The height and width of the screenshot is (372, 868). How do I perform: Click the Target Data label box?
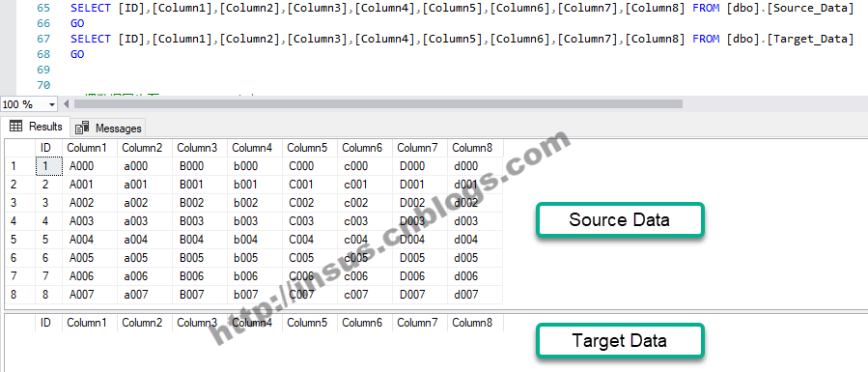[x=620, y=340]
